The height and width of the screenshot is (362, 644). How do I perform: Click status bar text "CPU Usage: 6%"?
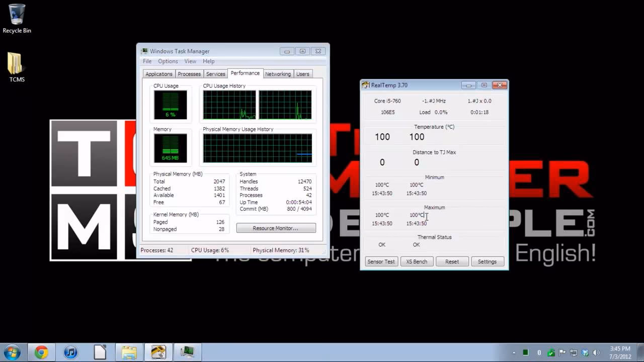point(210,250)
